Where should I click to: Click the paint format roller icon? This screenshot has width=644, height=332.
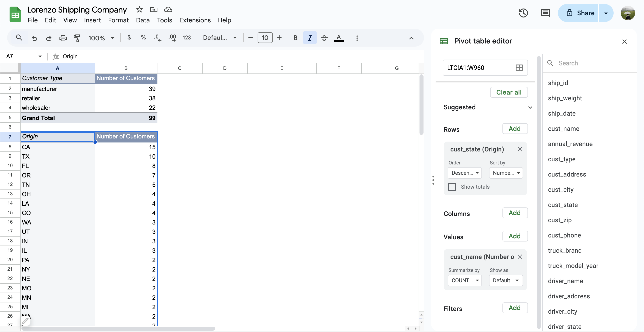click(77, 38)
